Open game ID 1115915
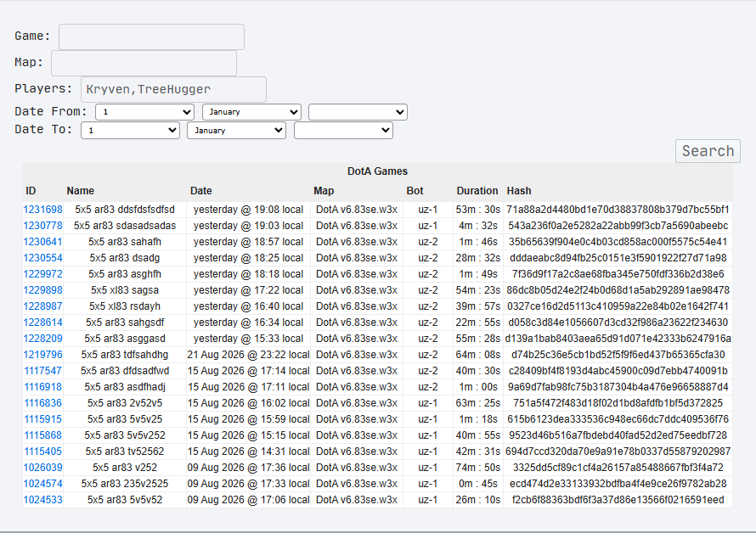The image size is (756, 533). coord(43,419)
